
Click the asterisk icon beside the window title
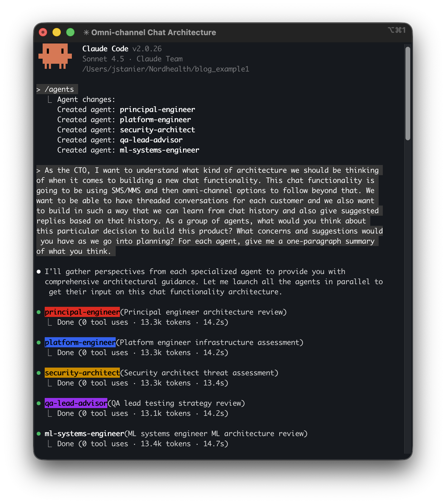pos(86,32)
